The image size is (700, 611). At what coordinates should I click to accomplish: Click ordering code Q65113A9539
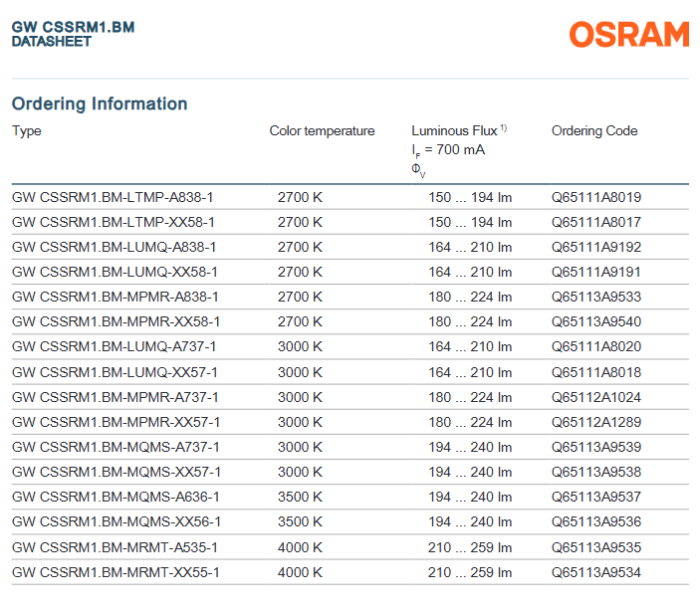coord(596,447)
